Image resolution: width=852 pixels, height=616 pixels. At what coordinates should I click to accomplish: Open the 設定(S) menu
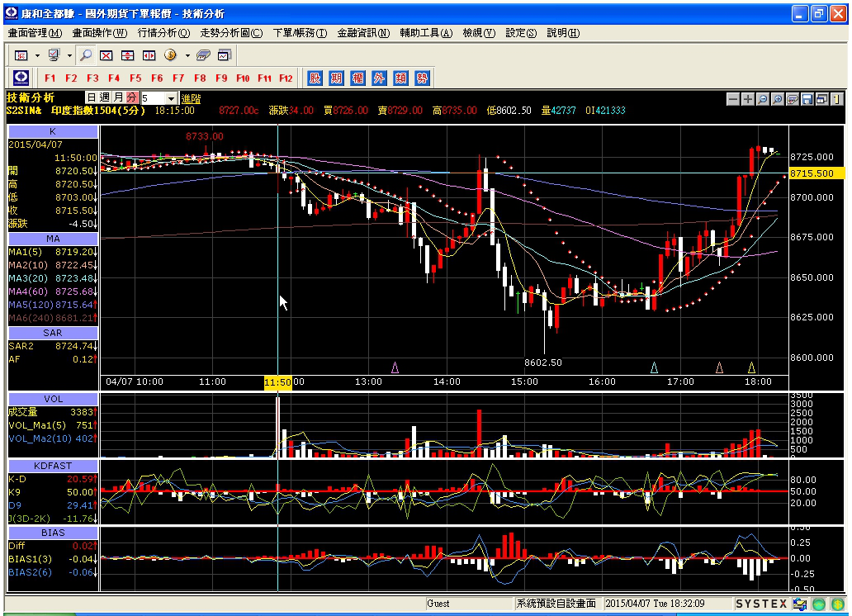[521, 33]
